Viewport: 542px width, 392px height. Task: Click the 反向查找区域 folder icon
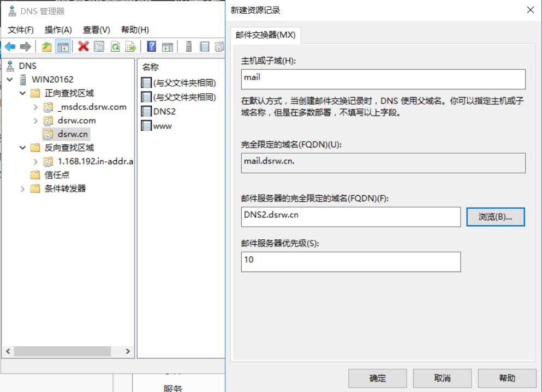[35, 147]
